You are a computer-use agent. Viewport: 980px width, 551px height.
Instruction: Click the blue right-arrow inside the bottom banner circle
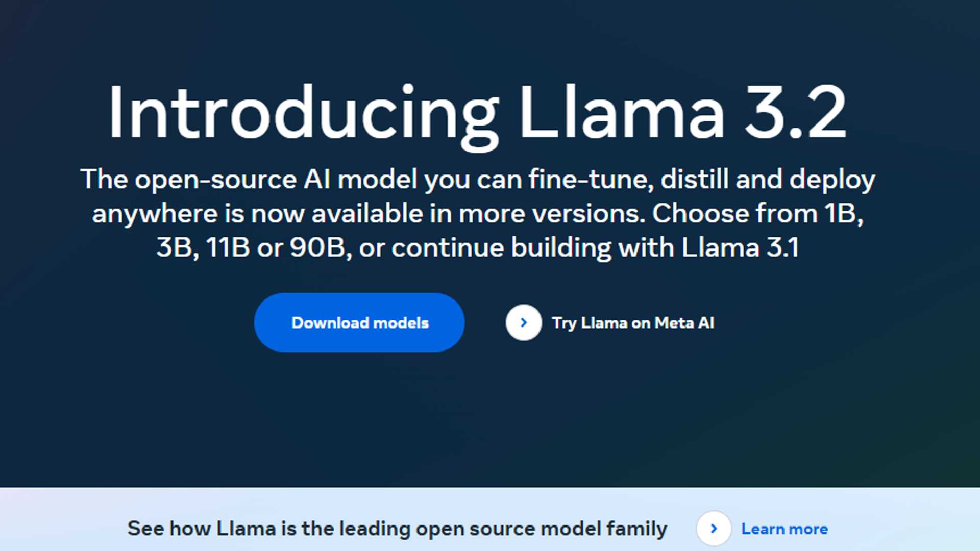(714, 529)
